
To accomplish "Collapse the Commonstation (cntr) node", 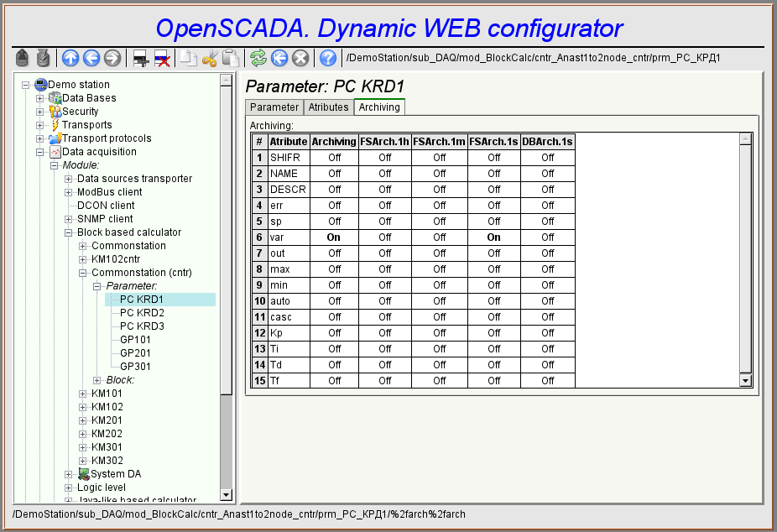I will point(83,273).
